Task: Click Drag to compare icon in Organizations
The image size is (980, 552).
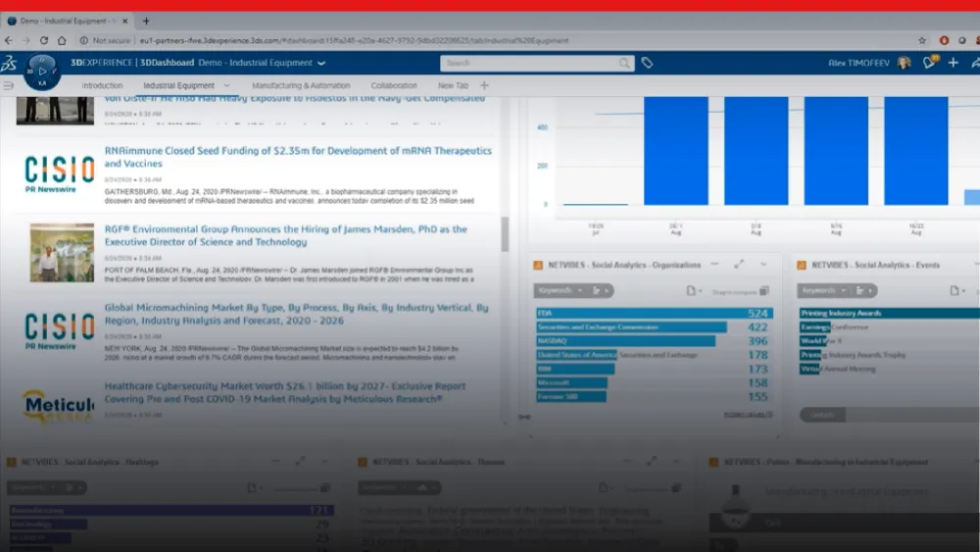Action: click(764, 290)
